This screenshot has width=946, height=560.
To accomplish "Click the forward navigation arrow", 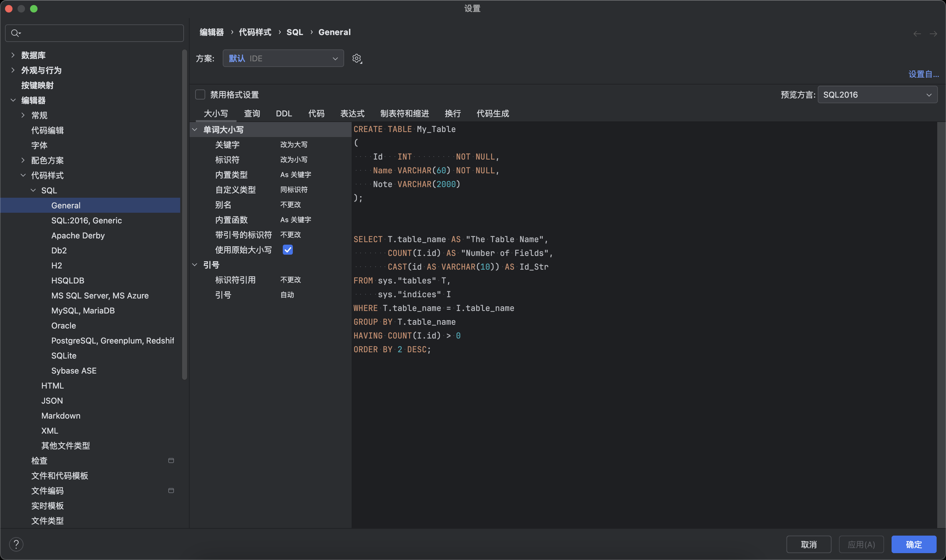I will point(933,34).
